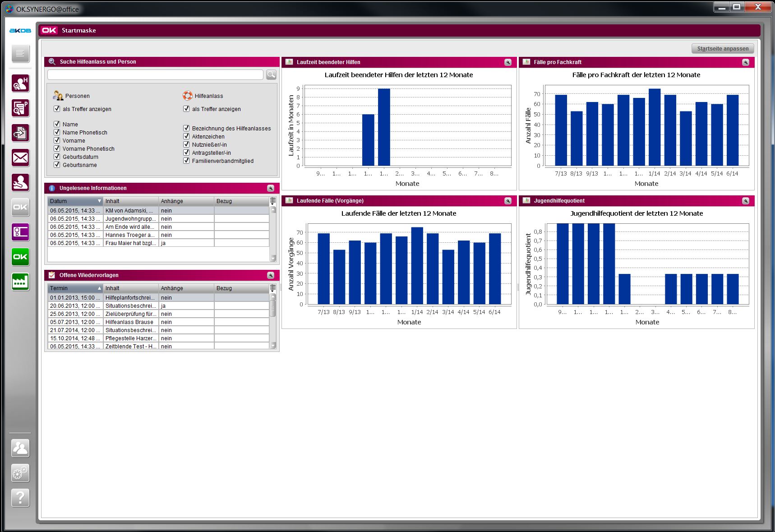Click inside the Hilfeanlass and Person search field

point(155,75)
